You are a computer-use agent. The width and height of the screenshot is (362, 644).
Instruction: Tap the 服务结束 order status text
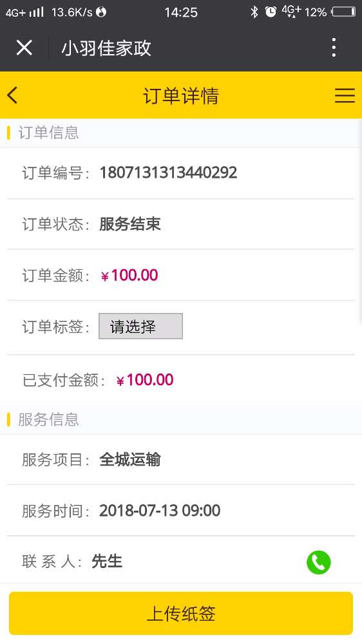coord(130,224)
